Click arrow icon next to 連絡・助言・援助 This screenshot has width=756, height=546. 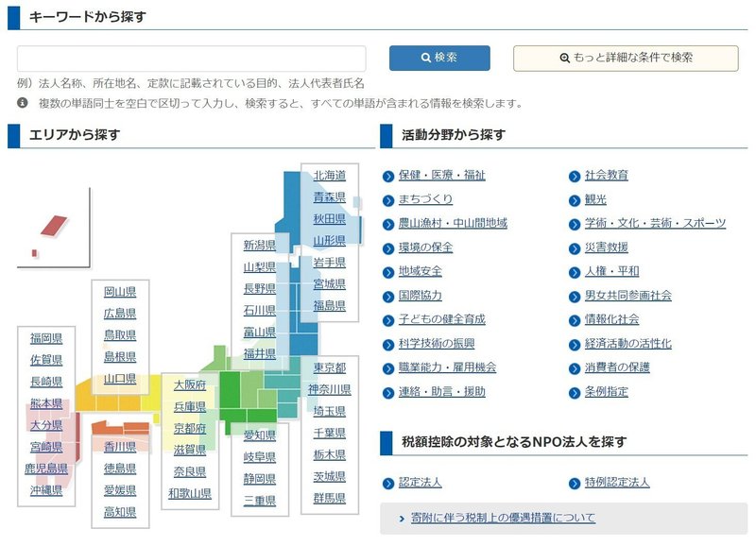(388, 393)
